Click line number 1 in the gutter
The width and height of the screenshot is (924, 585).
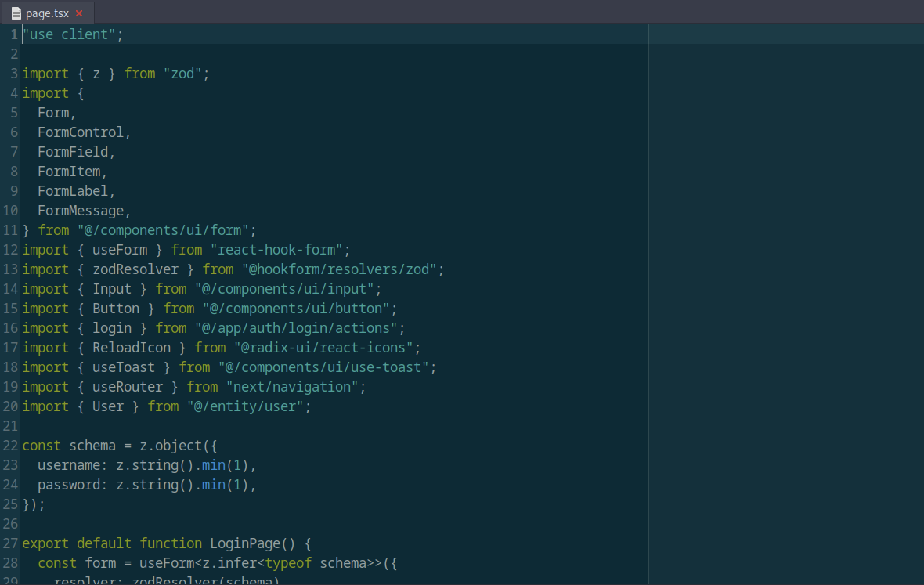(14, 34)
